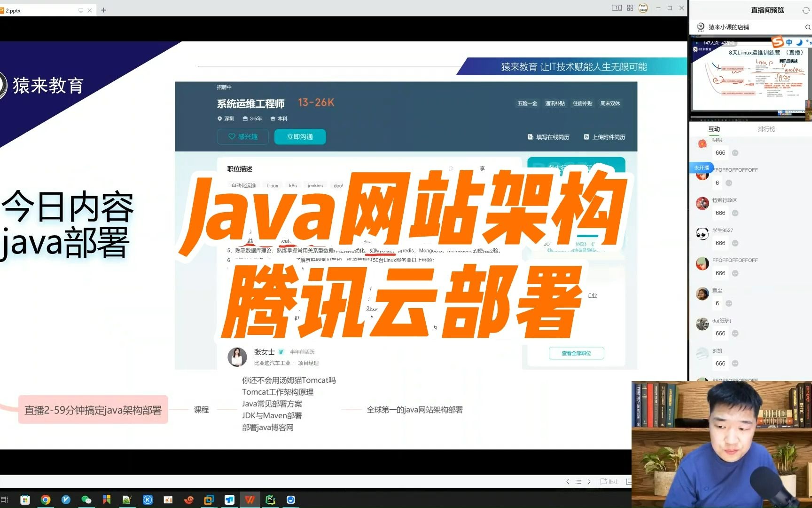The height and width of the screenshot is (508, 812).
Task: Click the Task View button on taskbar
Action: [5, 500]
